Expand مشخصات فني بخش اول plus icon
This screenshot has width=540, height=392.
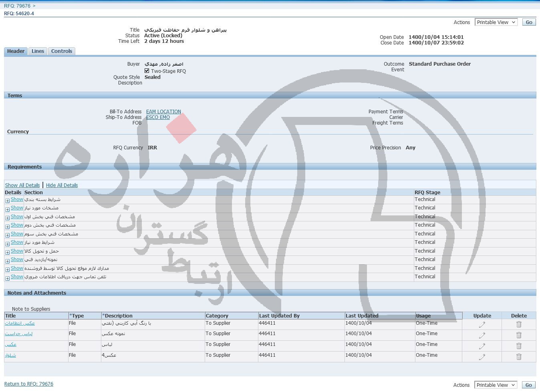click(7, 218)
